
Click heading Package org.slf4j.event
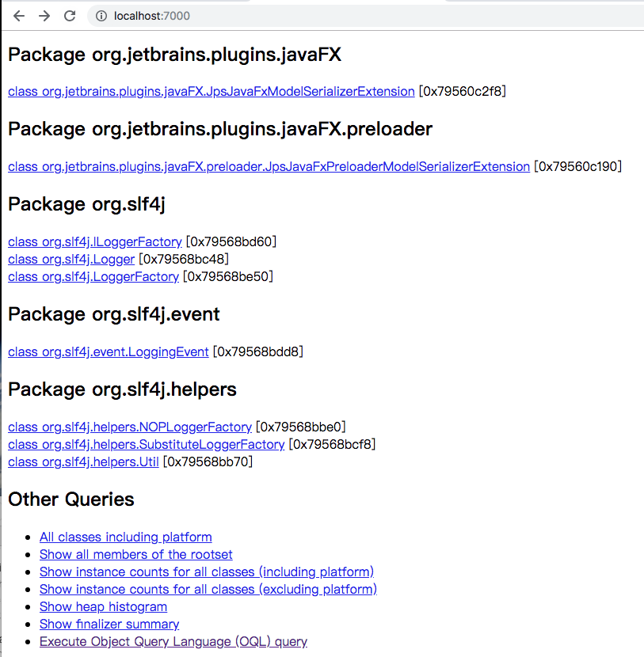point(113,314)
